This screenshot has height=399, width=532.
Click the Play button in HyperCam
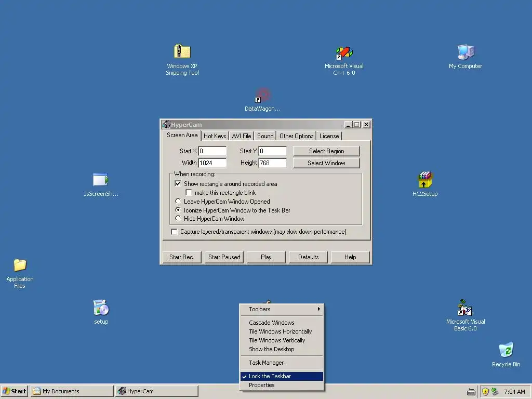tap(266, 257)
